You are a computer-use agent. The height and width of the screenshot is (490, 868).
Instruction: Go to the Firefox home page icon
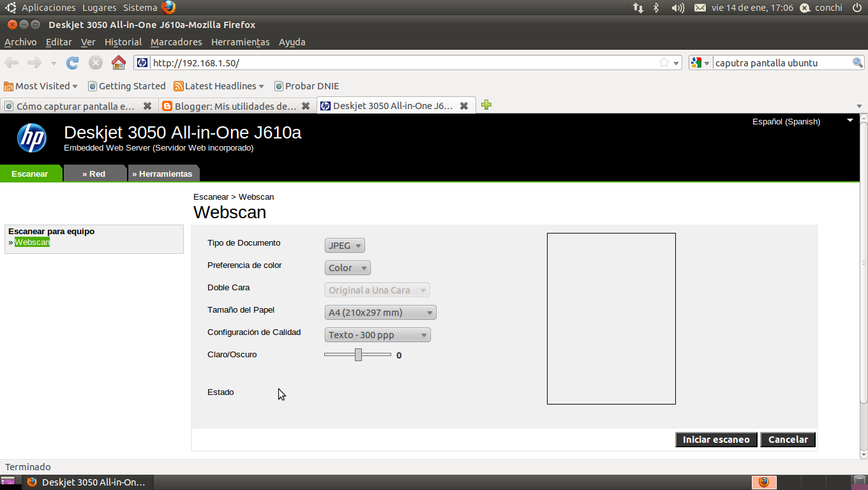[119, 63]
